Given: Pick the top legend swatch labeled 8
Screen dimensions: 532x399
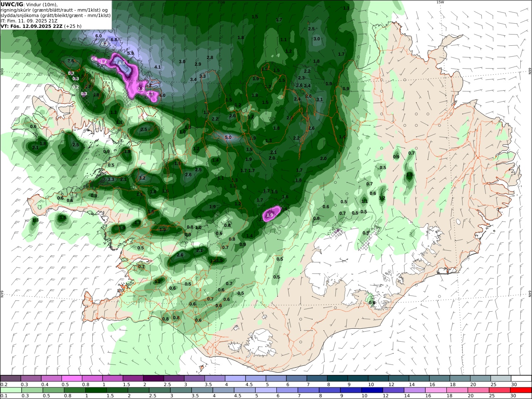Looking at the screenshot, I should tap(337, 378).
